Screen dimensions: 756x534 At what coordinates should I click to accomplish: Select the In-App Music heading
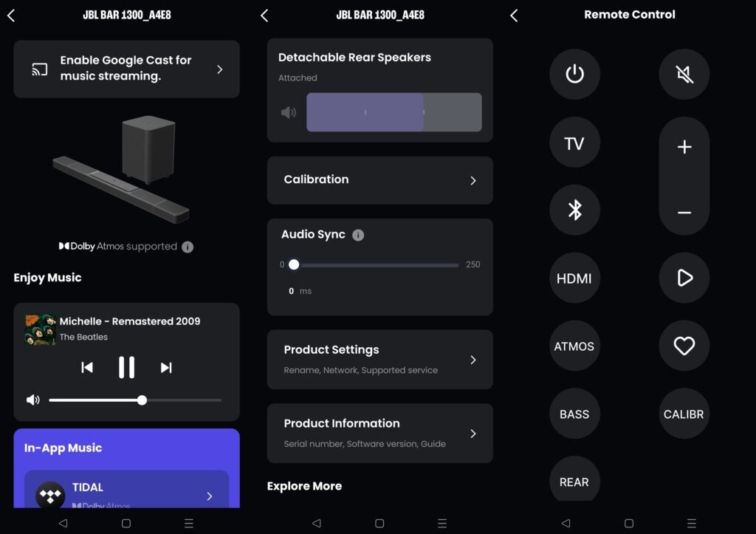pyautogui.click(x=63, y=448)
